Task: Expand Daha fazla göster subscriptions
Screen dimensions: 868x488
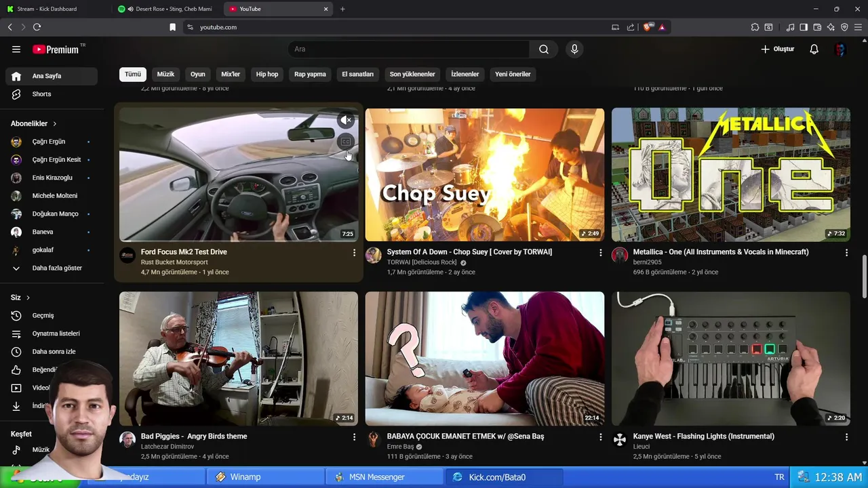Action: click(x=52, y=268)
